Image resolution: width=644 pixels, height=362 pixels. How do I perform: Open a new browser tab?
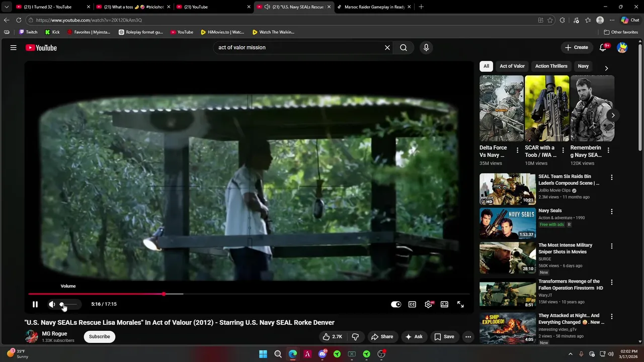click(421, 7)
